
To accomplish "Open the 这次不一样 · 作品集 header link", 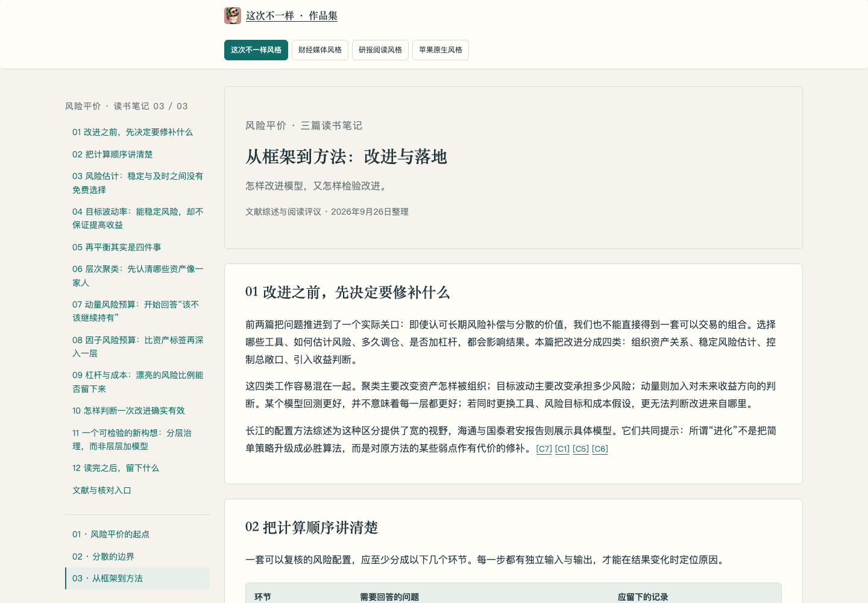I will 292,16.
